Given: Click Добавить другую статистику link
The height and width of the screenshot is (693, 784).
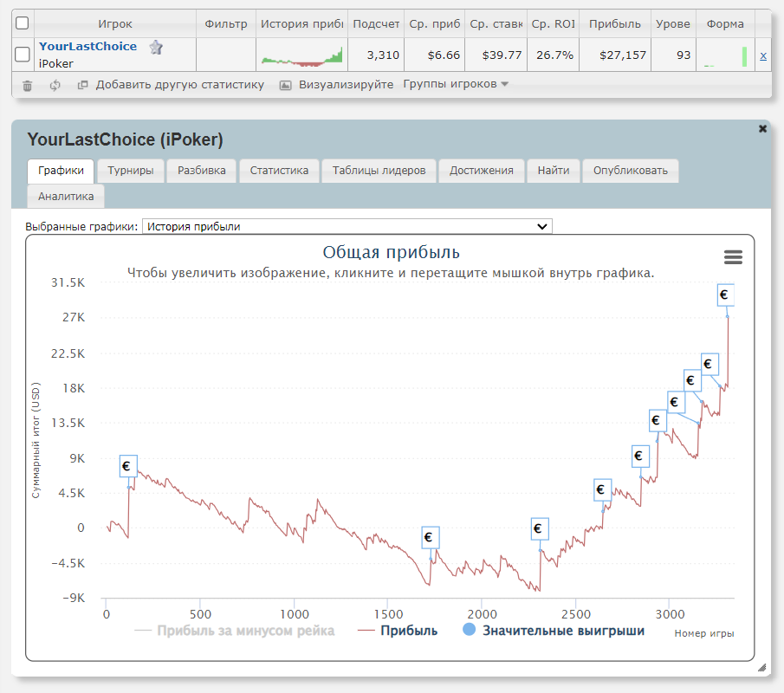Looking at the screenshot, I should 179,85.
